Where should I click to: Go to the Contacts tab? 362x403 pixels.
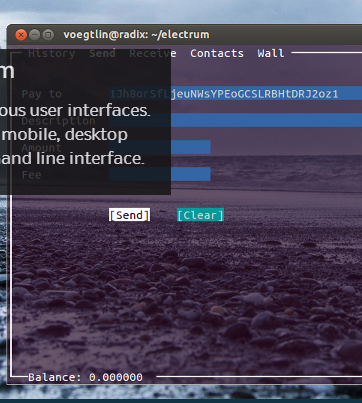217,53
